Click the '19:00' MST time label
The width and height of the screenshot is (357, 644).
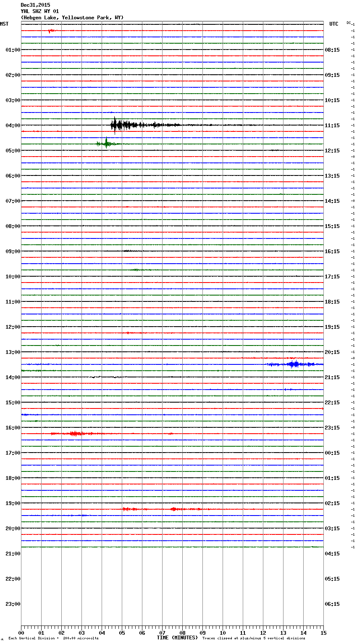(x=13, y=503)
